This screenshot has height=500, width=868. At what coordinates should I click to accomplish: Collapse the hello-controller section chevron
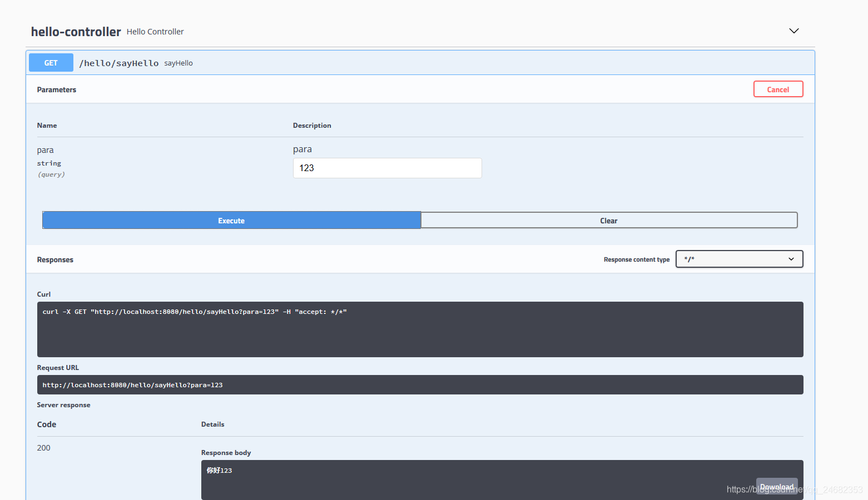pos(793,31)
